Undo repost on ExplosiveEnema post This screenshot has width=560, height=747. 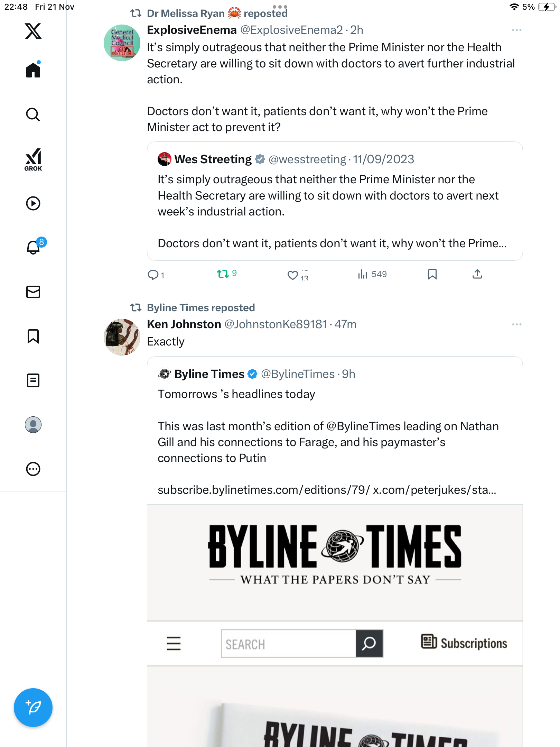click(x=223, y=274)
